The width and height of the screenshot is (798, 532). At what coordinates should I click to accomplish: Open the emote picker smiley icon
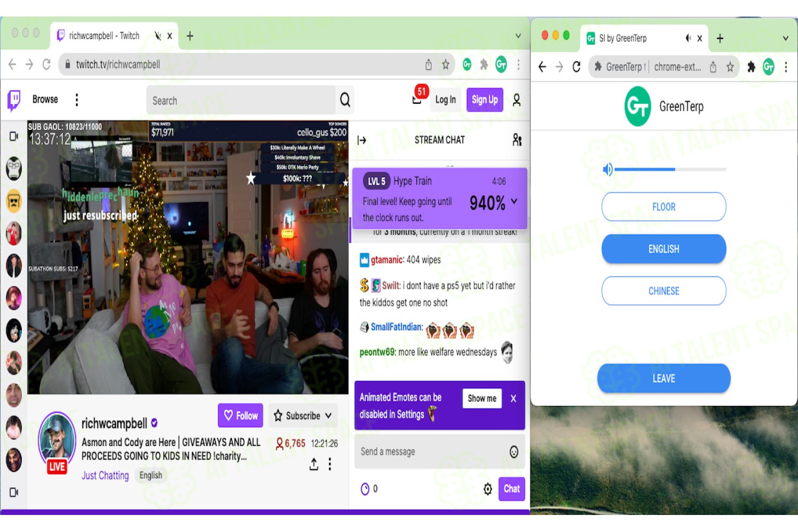514,452
